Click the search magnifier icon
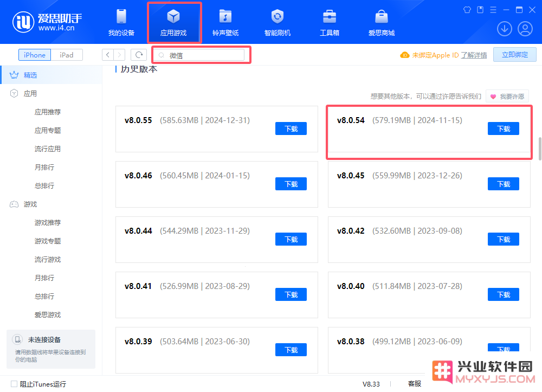This screenshot has height=392, width=542. [x=162, y=55]
